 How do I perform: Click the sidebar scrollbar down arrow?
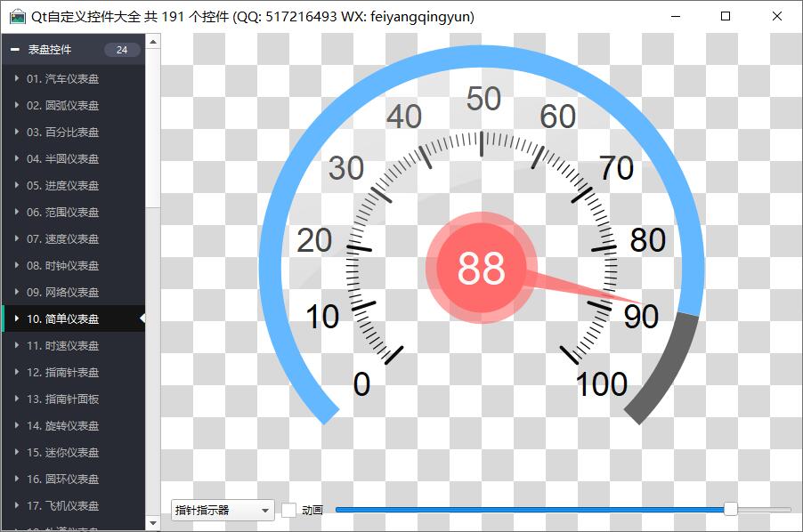[x=153, y=524]
